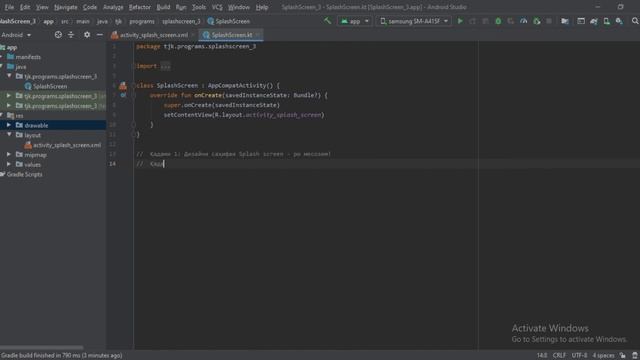Open the Run Anything window icon
Viewport: 640px width, 360px height.
pos(581,21)
